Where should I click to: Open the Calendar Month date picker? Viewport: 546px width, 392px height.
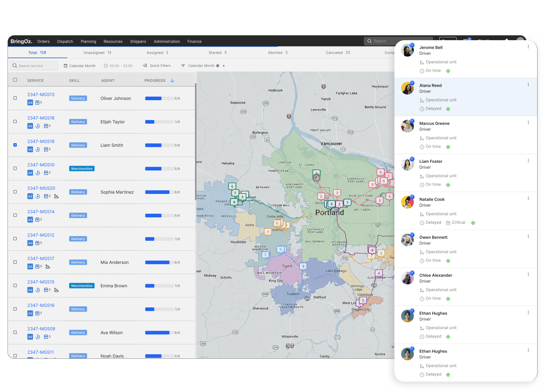(x=80, y=66)
